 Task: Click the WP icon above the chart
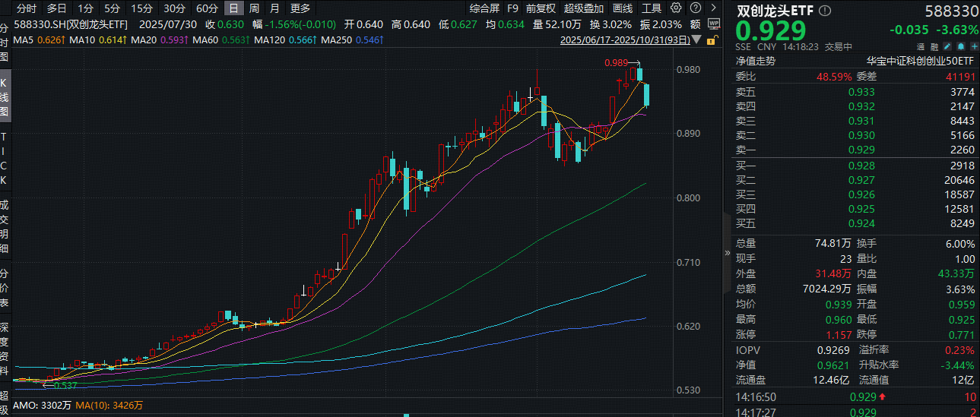click(713, 24)
